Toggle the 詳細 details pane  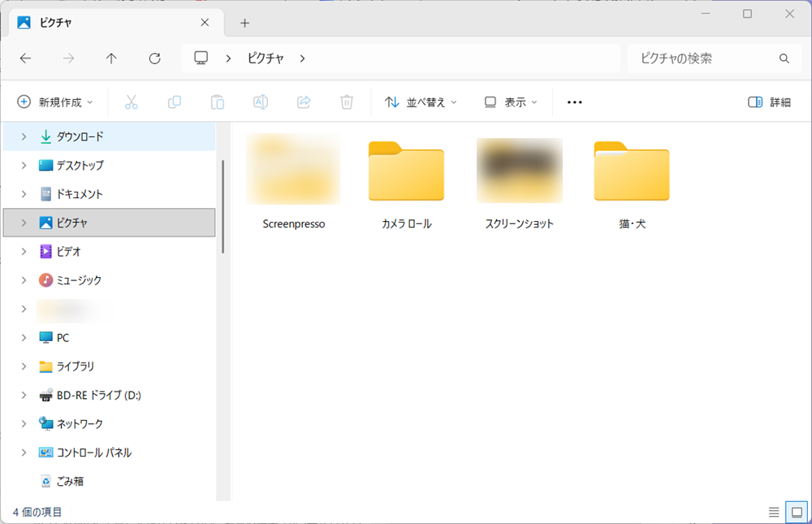pos(768,102)
